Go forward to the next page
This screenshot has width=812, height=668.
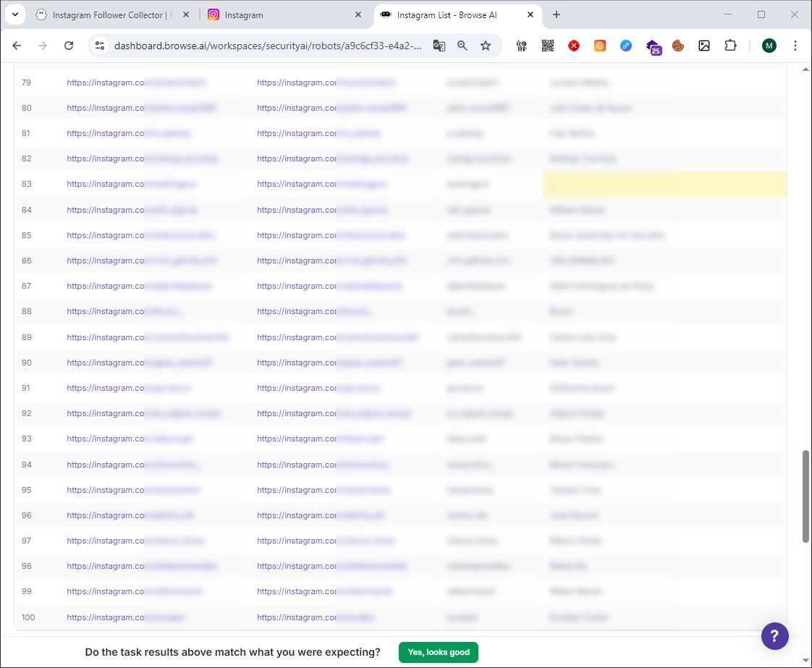[43, 46]
